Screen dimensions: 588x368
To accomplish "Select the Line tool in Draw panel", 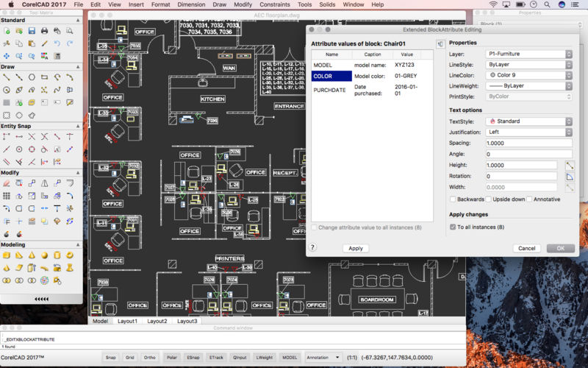I will click(7, 77).
